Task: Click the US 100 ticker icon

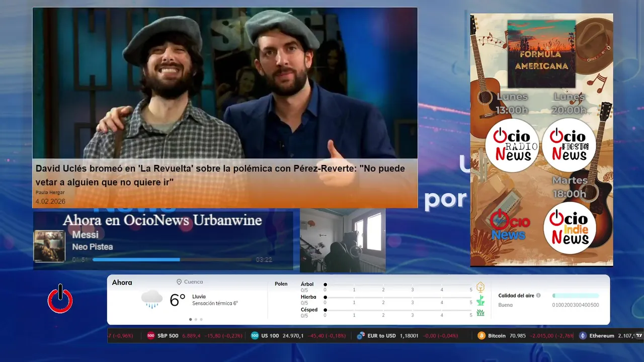Action: click(x=255, y=335)
